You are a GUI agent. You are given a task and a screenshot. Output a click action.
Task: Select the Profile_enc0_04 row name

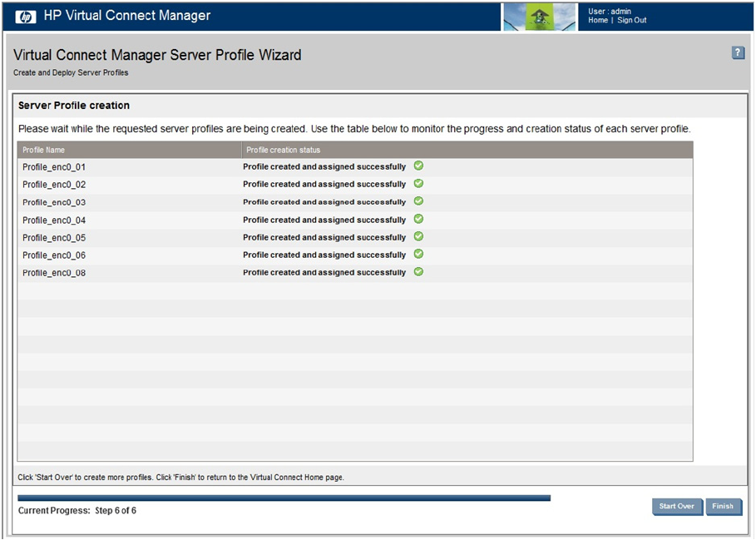(x=54, y=220)
